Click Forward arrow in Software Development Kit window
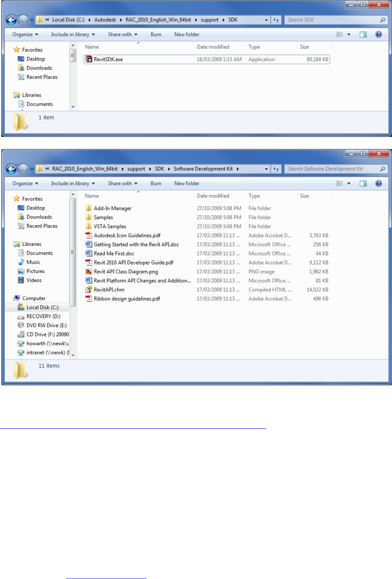This screenshot has height=579, width=392. 23,169
